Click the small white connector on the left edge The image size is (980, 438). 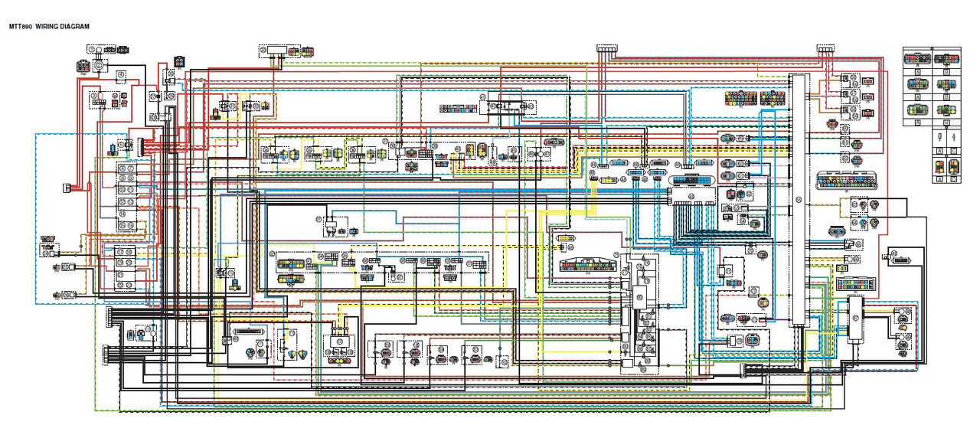click(68, 188)
